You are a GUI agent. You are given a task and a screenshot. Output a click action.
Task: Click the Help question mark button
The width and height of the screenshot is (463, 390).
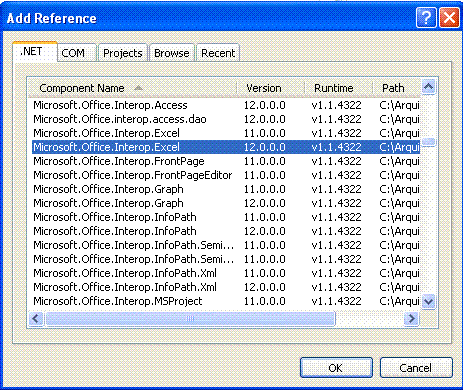click(x=426, y=18)
